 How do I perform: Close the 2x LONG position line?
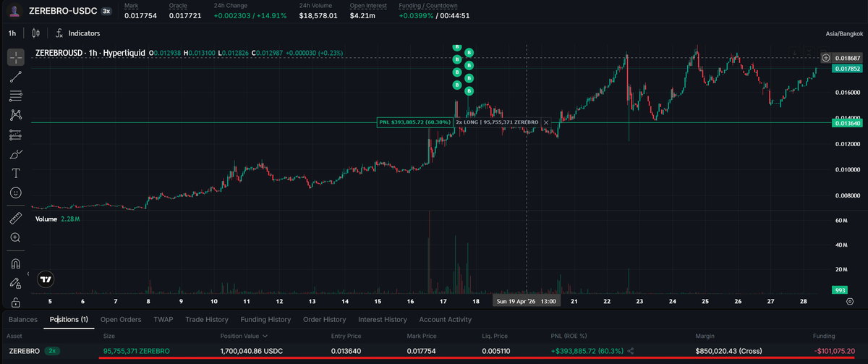[546, 122]
